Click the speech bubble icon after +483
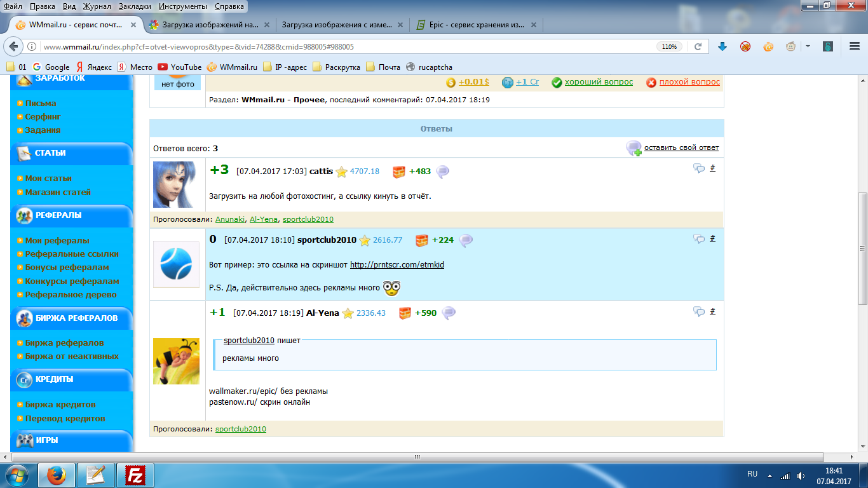Image resolution: width=868 pixels, height=488 pixels. click(x=442, y=172)
